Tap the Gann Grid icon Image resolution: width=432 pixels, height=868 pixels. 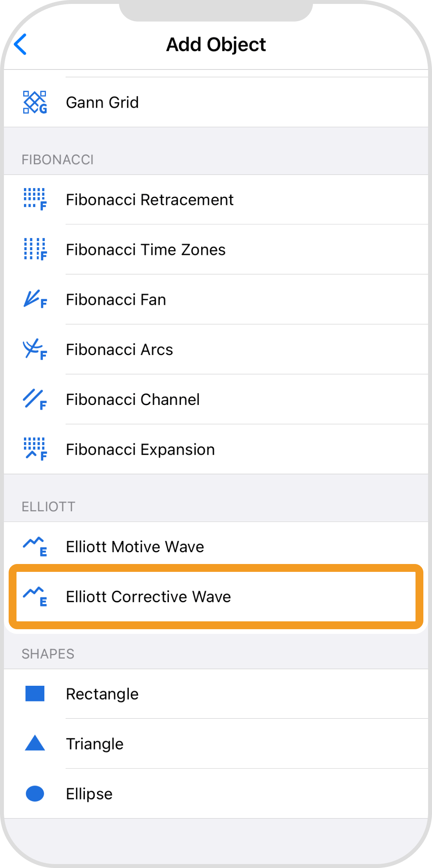(x=35, y=103)
